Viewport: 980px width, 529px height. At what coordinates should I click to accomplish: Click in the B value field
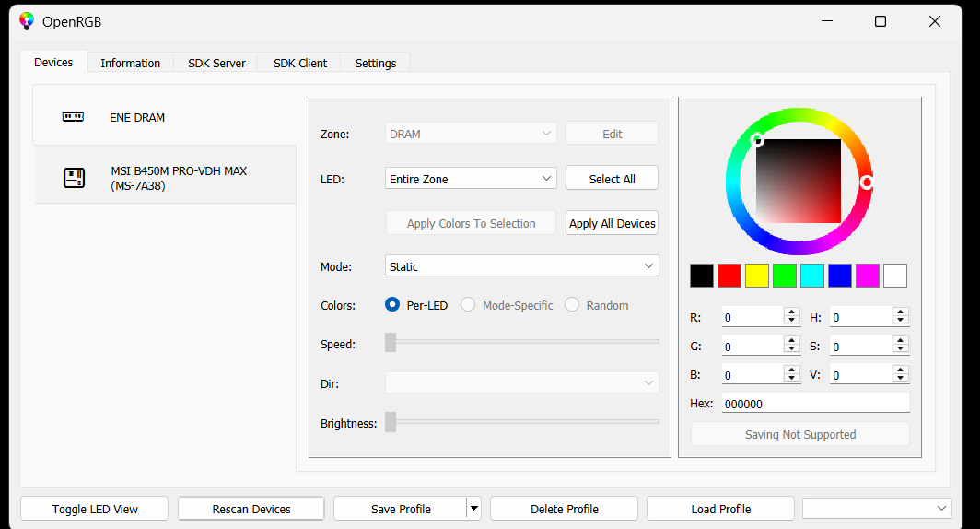point(752,374)
